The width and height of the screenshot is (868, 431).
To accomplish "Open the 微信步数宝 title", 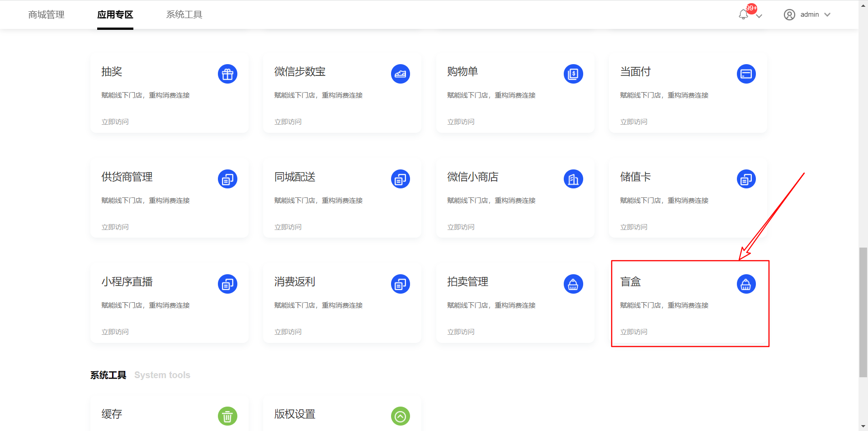I will 300,71.
